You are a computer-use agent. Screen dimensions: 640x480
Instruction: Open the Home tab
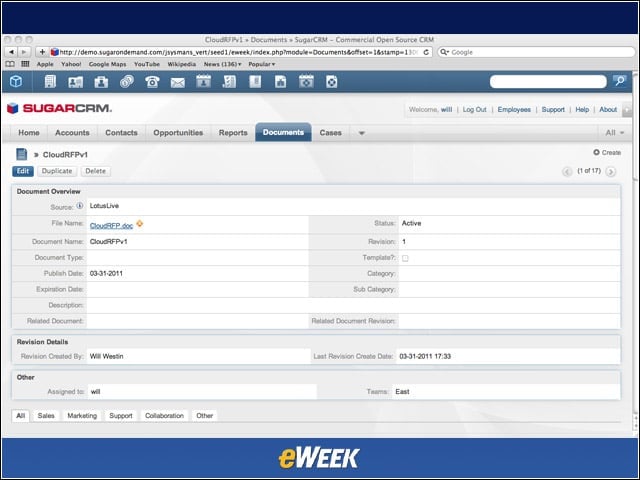[29, 133]
